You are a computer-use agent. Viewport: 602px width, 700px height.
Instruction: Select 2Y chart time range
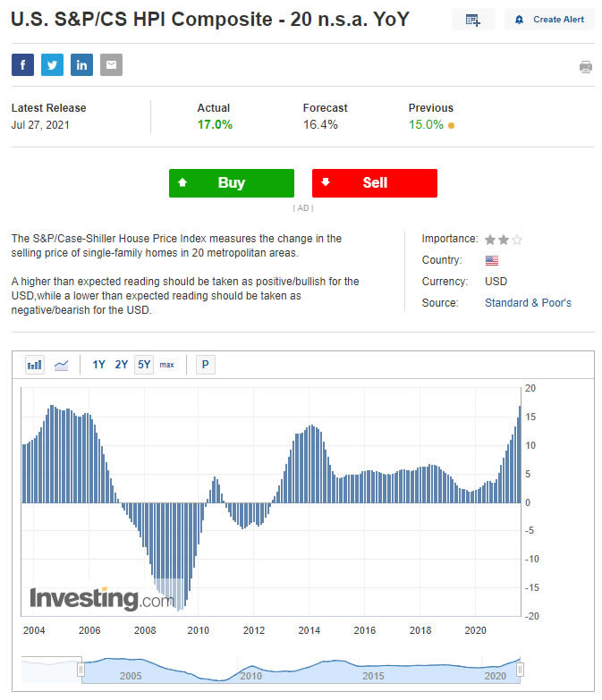(x=122, y=365)
